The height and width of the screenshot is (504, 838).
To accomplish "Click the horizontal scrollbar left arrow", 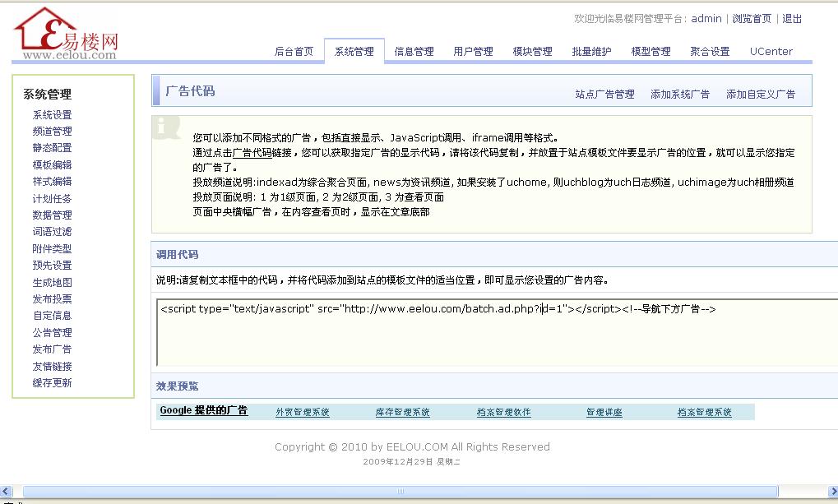I will (6, 491).
